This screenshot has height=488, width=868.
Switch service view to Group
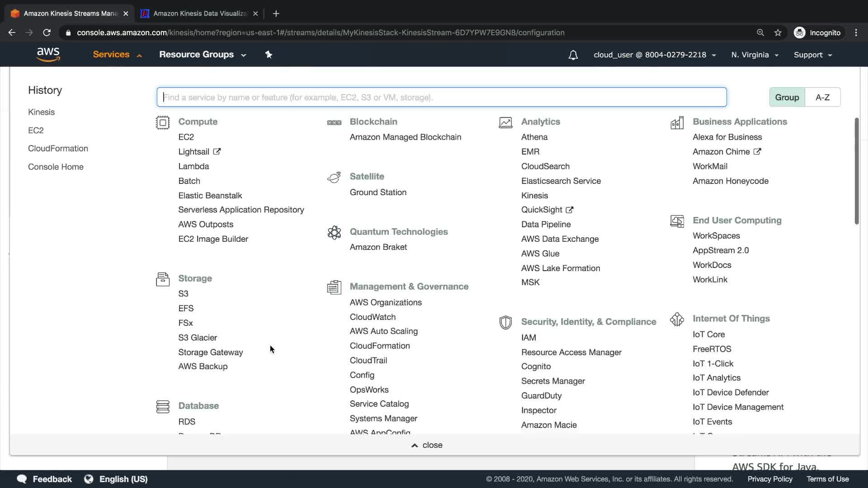(x=787, y=97)
